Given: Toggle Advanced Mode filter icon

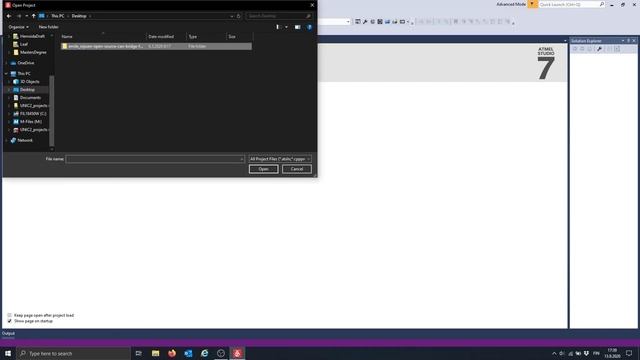Looking at the screenshot, I should [532, 4].
